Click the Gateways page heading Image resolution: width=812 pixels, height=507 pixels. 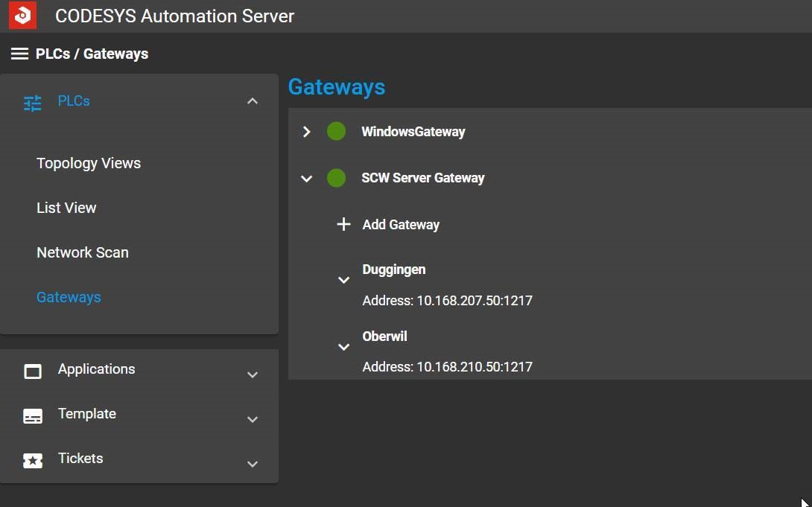tap(337, 87)
